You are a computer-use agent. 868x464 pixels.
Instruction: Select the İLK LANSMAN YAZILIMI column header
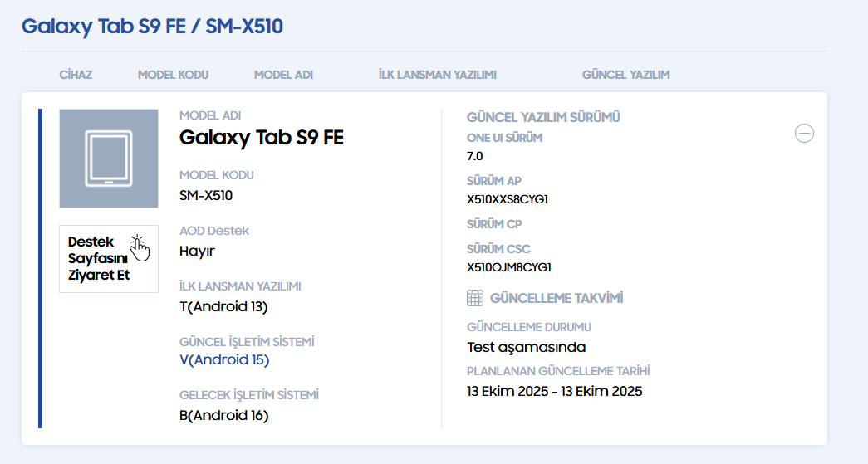tap(437, 75)
